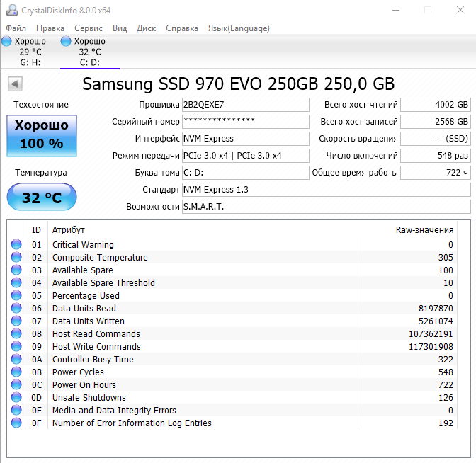Viewport: 476px width, 463px height.
Task: Click the status icon for Critical Warning
Action: pos(16,244)
